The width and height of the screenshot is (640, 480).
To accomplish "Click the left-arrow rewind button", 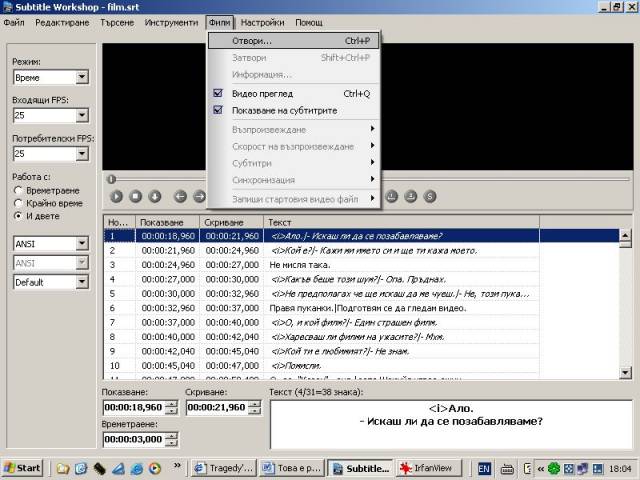I will (x=180, y=196).
